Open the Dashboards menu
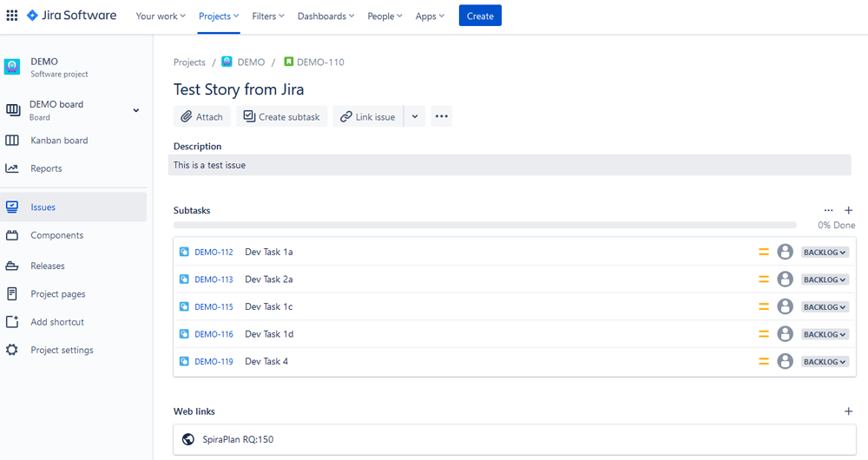The image size is (868, 460). pos(325,16)
